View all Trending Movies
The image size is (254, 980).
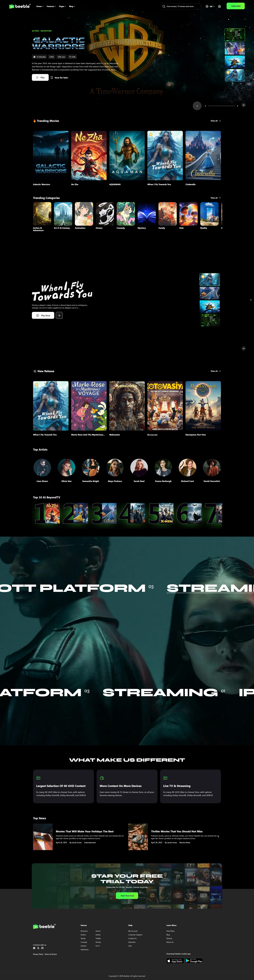pos(216,121)
